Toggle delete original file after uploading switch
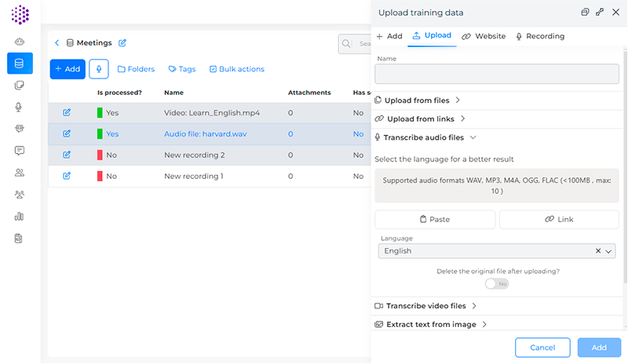Image resolution: width=628 pixels, height=364 pixels. (496, 284)
